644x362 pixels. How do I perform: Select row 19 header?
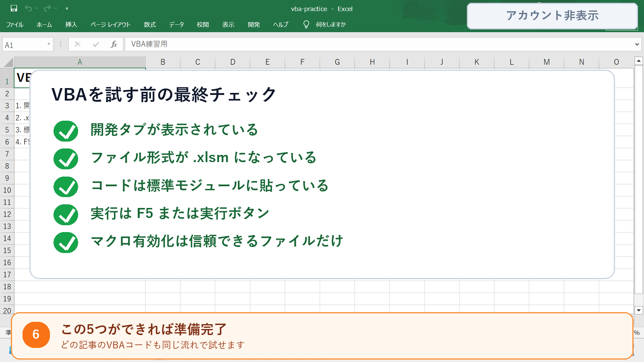click(7, 299)
